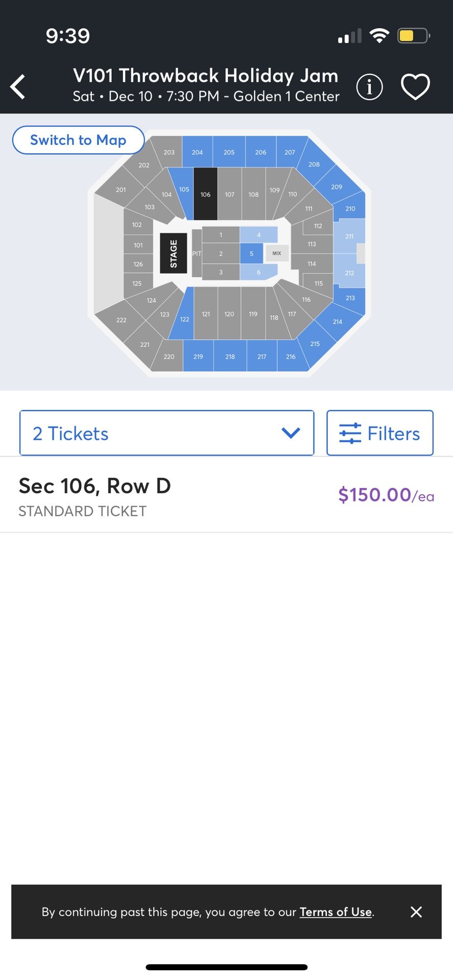The height and width of the screenshot is (980, 453).
Task: Switch to Map view
Action: coord(78,140)
